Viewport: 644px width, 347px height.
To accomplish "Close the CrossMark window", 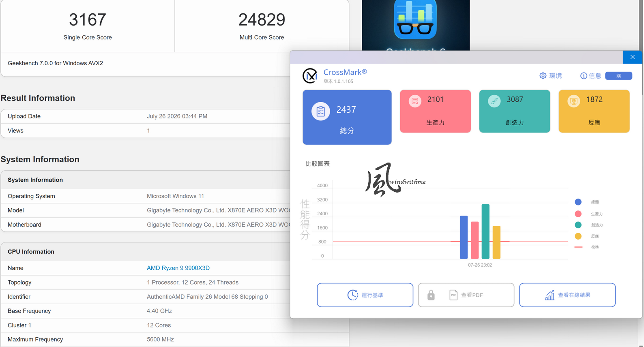I will (632, 57).
